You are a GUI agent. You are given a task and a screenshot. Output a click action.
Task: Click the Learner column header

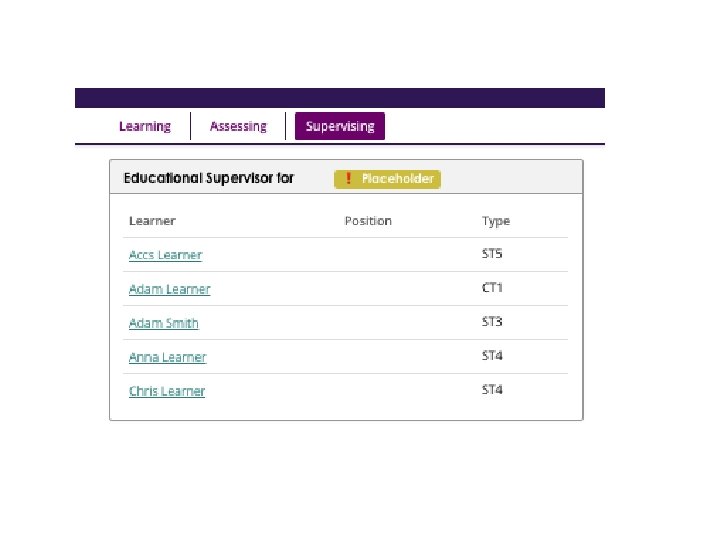pos(152,221)
